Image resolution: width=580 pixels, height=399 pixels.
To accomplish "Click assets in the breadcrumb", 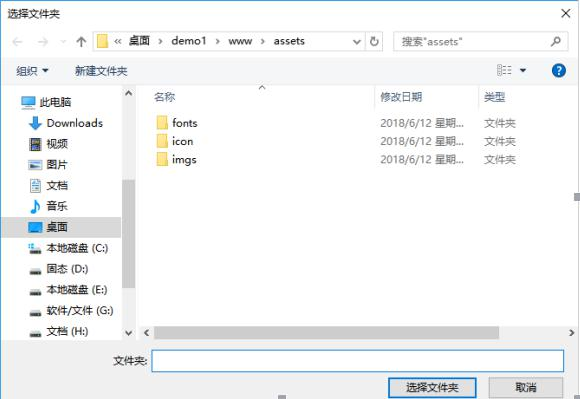I will tap(289, 41).
